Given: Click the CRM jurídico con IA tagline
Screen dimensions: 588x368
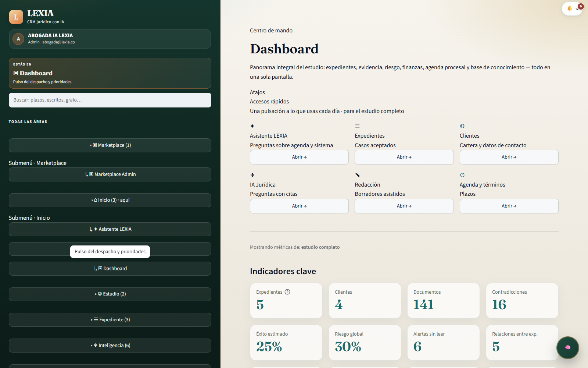Looking at the screenshot, I should (x=46, y=22).
